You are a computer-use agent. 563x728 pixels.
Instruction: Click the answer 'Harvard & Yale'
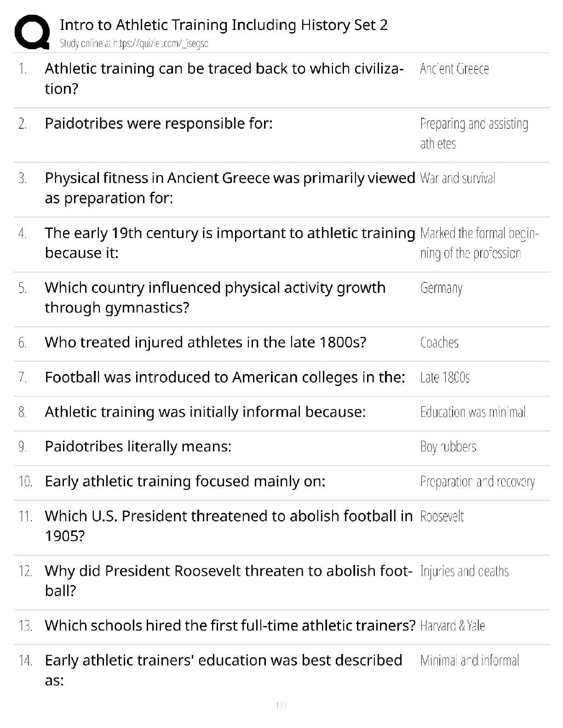click(452, 626)
